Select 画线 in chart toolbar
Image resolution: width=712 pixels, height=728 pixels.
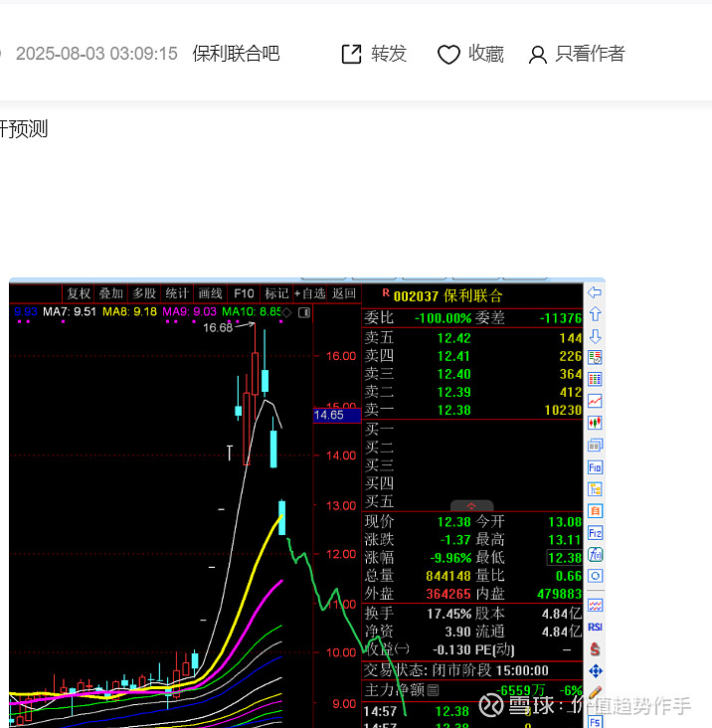tap(210, 293)
